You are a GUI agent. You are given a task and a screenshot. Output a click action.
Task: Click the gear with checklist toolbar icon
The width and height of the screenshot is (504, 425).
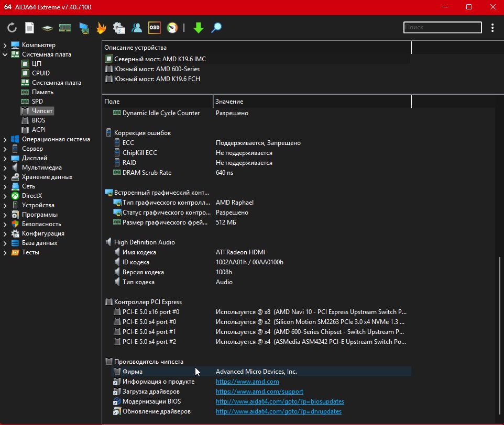pyautogui.click(x=119, y=28)
